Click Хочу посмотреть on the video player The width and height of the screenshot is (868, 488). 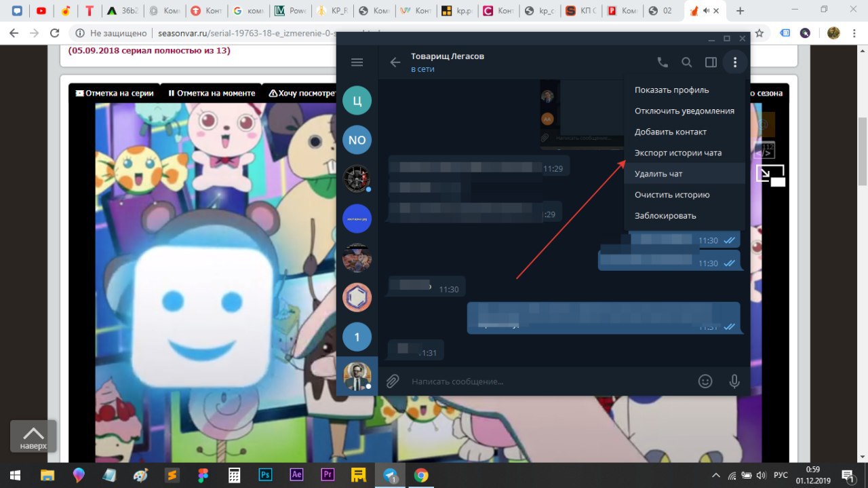coord(302,93)
